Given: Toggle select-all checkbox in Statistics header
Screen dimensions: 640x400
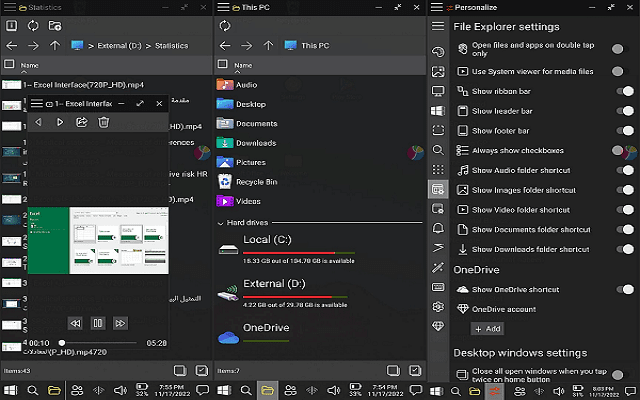Looking at the screenshot, I should tap(9, 64).
